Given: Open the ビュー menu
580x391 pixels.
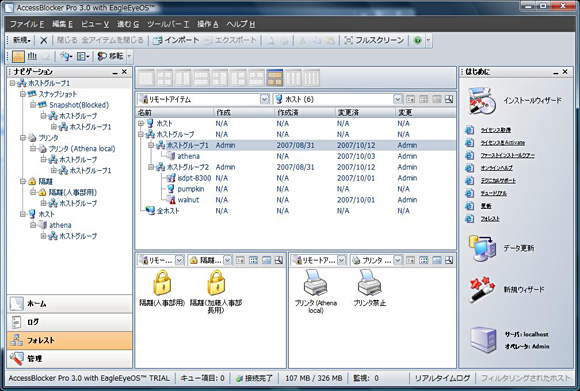Looking at the screenshot, I should (x=95, y=24).
